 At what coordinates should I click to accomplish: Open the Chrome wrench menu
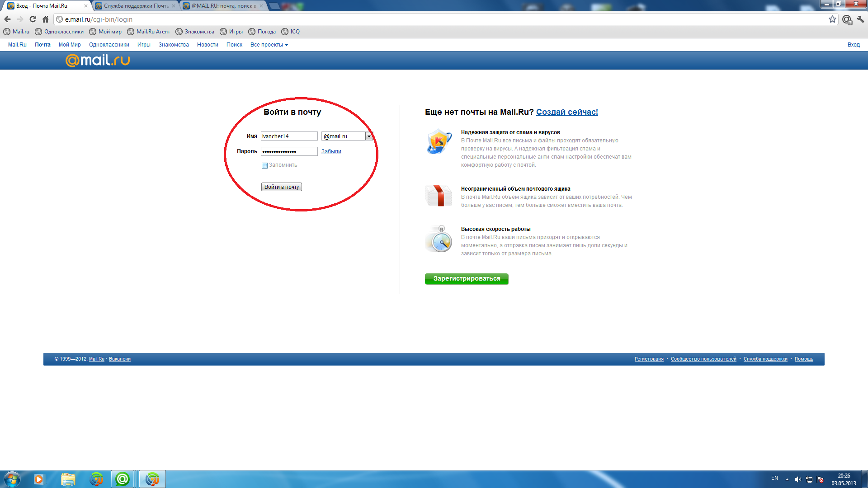(860, 19)
